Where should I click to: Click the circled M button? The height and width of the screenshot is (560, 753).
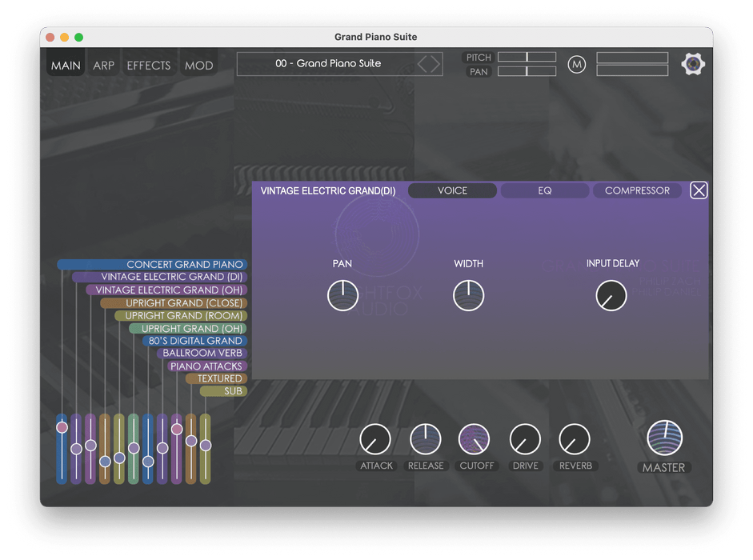tap(576, 64)
